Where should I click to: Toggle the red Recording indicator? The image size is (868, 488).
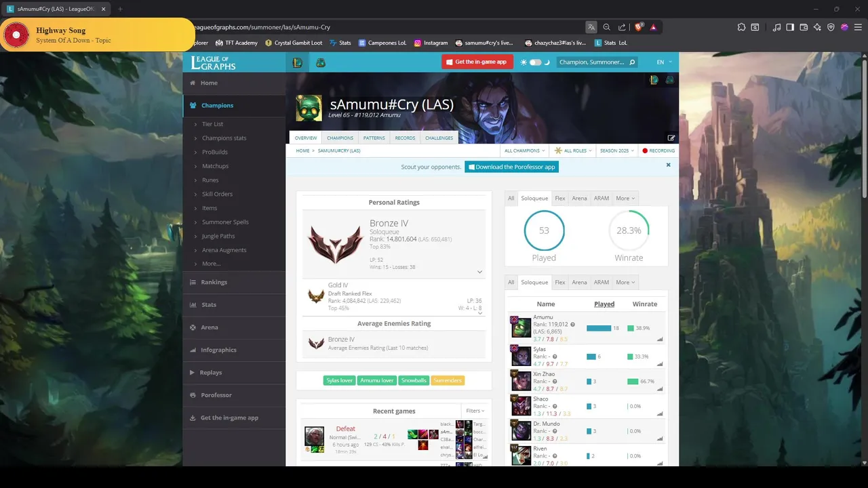pyautogui.click(x=658, y=150)
